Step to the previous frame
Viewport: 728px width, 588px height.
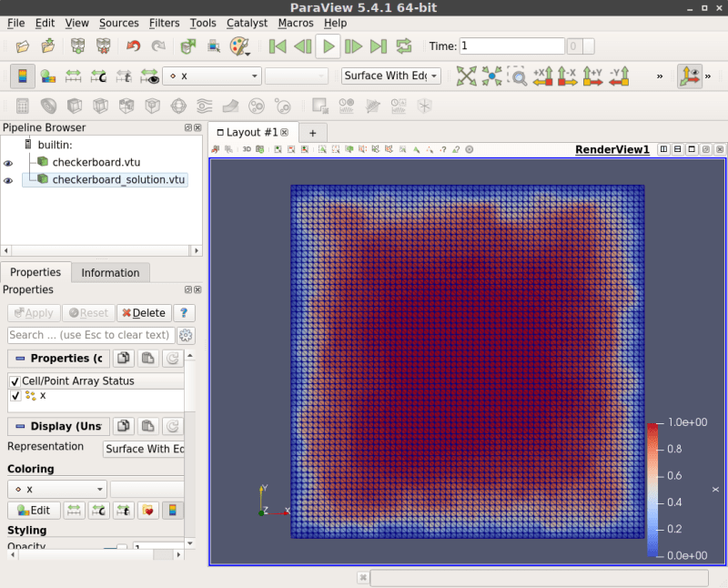303,46
